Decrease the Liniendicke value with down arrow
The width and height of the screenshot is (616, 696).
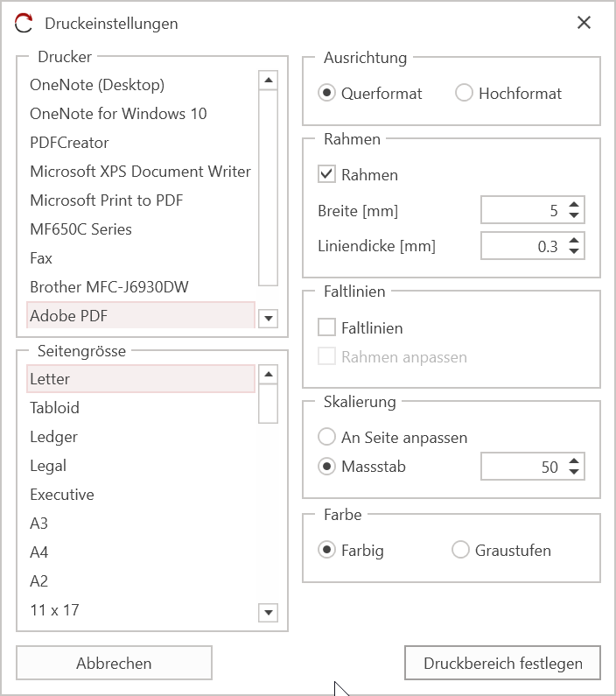574,251
